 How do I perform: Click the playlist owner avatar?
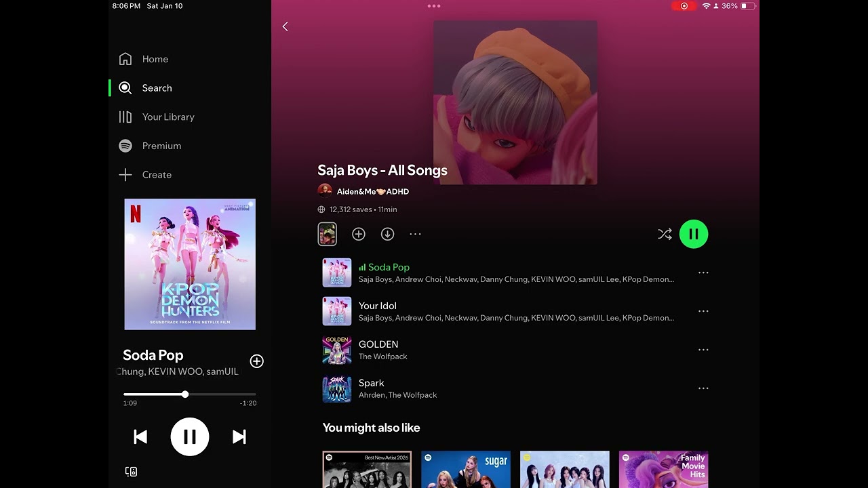pos(325,190)
